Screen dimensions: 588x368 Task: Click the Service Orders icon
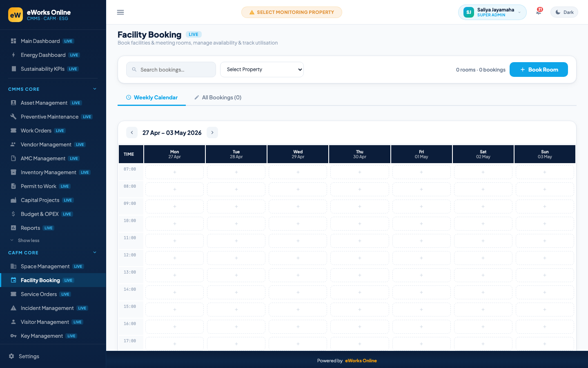tap(13, 294)
